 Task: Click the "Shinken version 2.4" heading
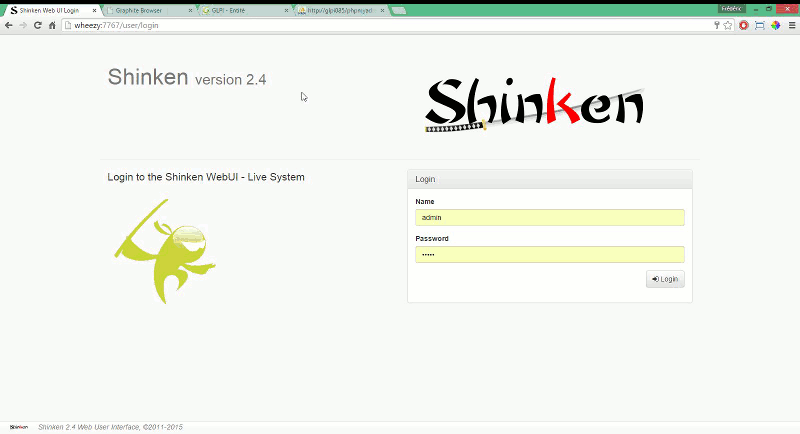[x=187, y=78]
